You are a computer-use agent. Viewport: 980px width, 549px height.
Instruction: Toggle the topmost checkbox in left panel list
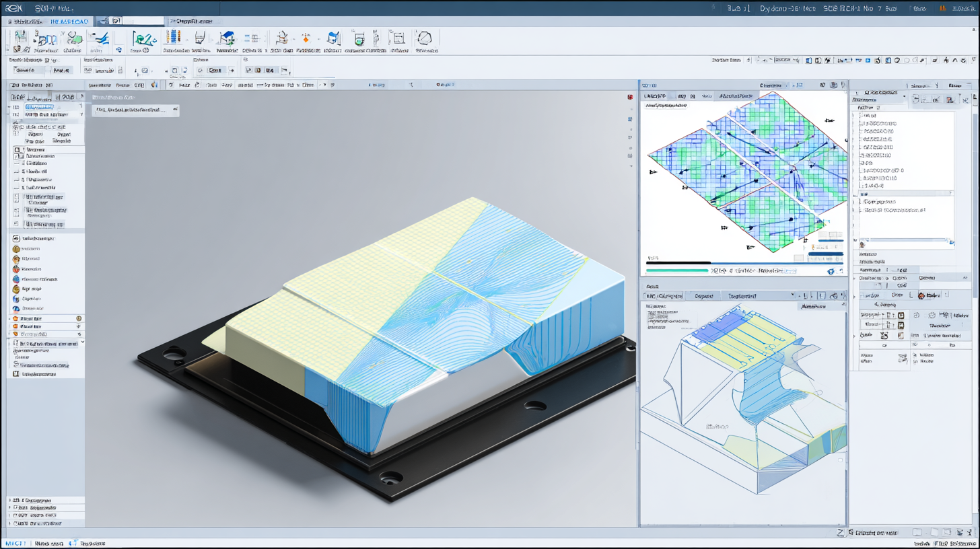pos(17,149)
